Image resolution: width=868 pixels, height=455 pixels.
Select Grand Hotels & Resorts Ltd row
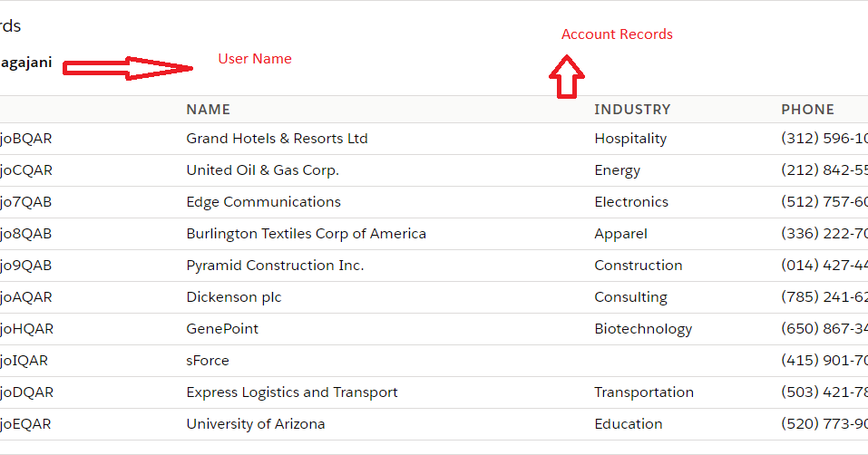click(277, 139)
